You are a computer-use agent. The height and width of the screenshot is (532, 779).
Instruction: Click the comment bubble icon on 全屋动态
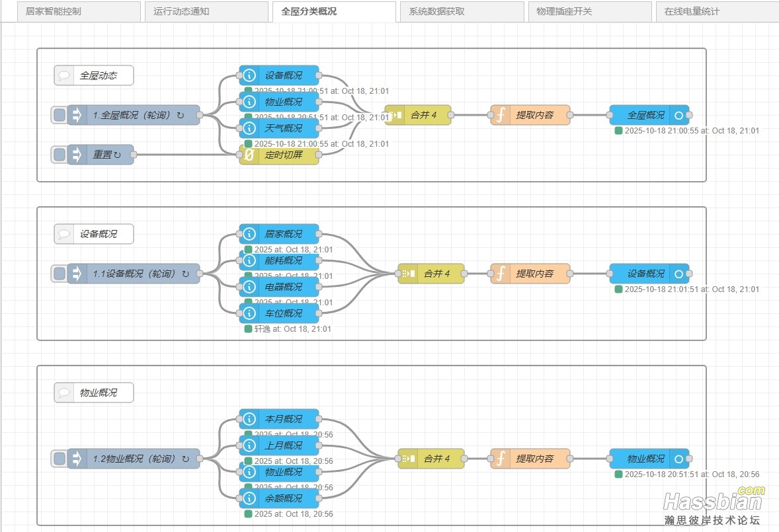click(64, 75)
